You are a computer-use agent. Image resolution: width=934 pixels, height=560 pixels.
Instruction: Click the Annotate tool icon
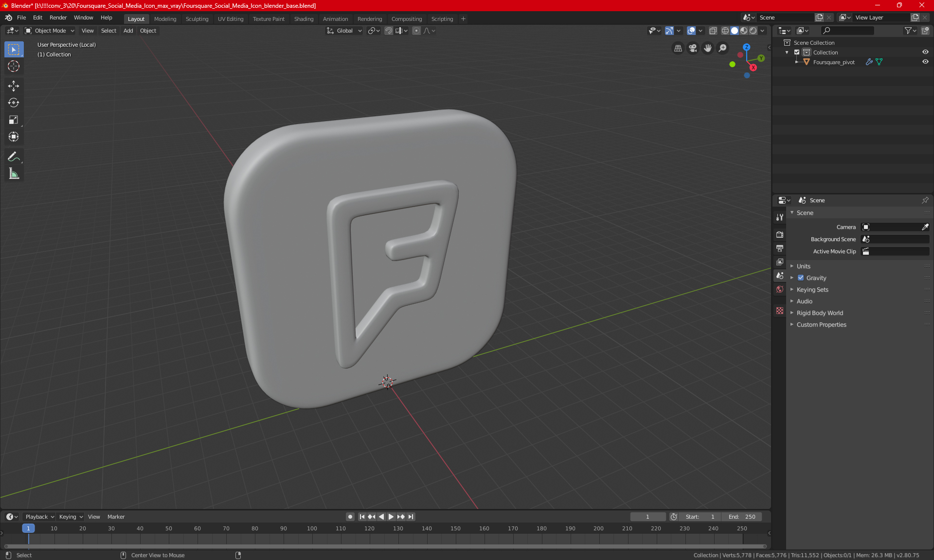pyautogui.click(x=13, y=156)
